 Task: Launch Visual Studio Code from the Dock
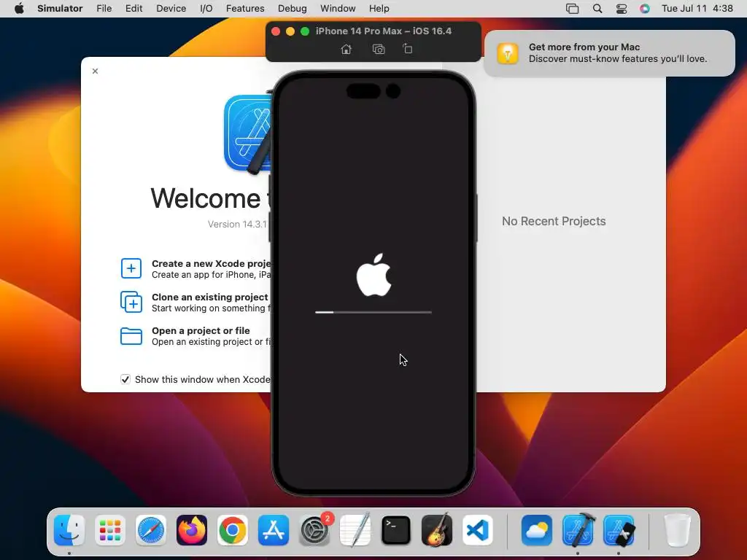click(478, 530)
